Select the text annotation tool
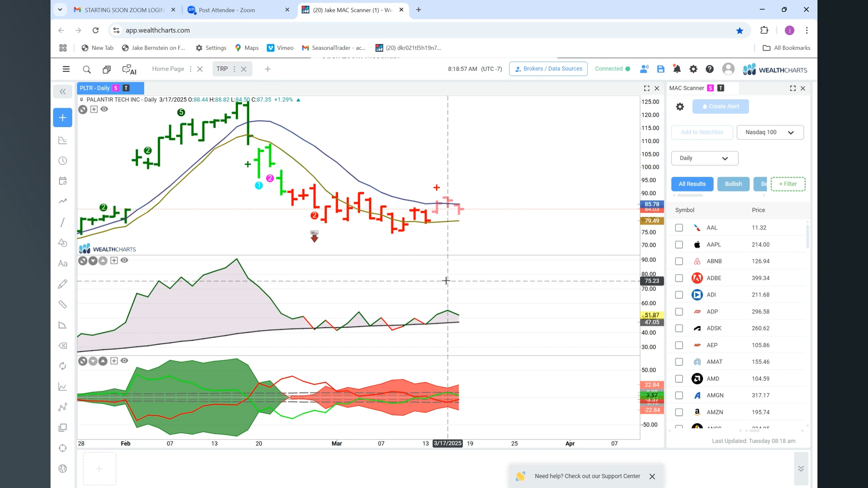868x488 pixels. (x=63, y=263)
